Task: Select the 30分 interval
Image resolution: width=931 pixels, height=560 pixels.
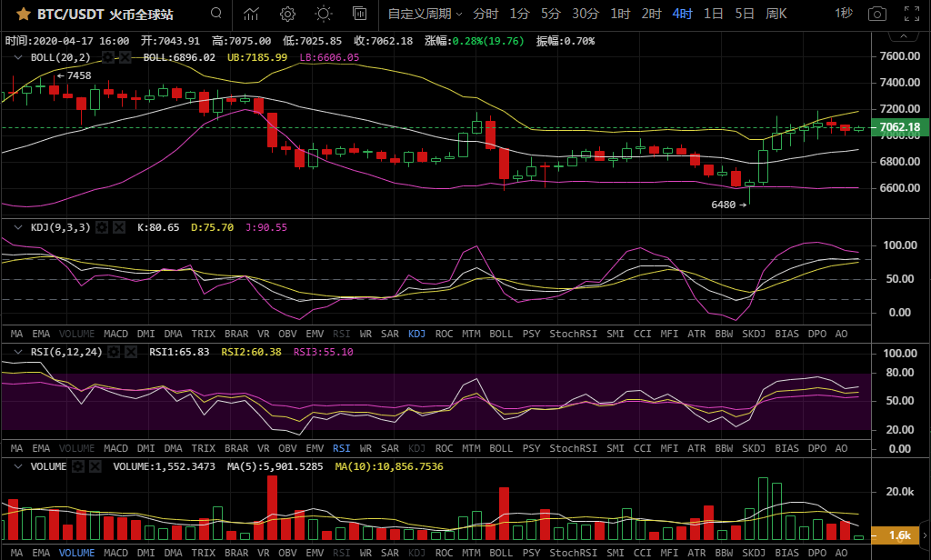Action: [586, 14]
